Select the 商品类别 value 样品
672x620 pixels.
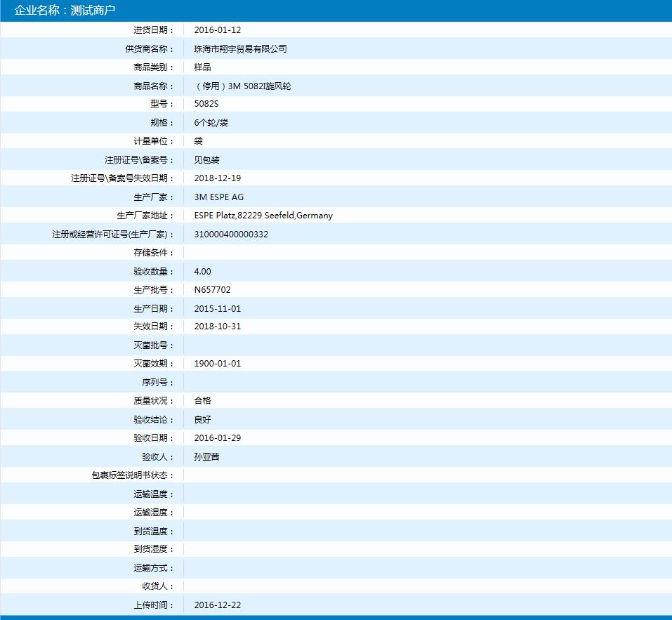point(202,67)
